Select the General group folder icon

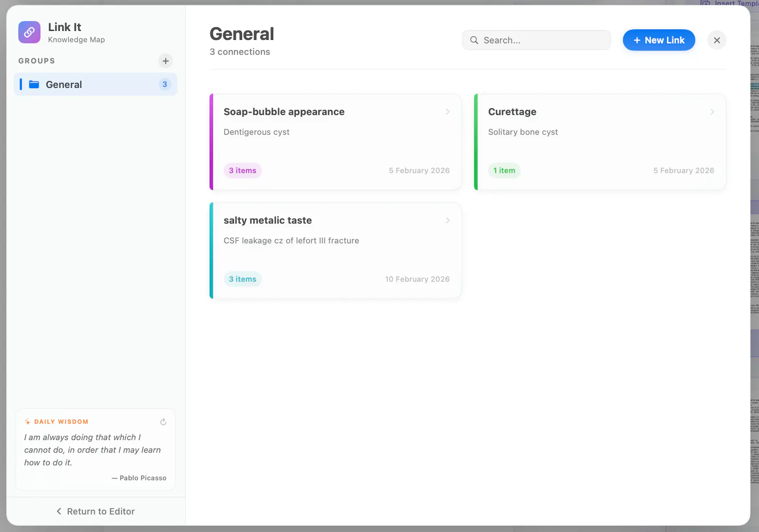34,84
